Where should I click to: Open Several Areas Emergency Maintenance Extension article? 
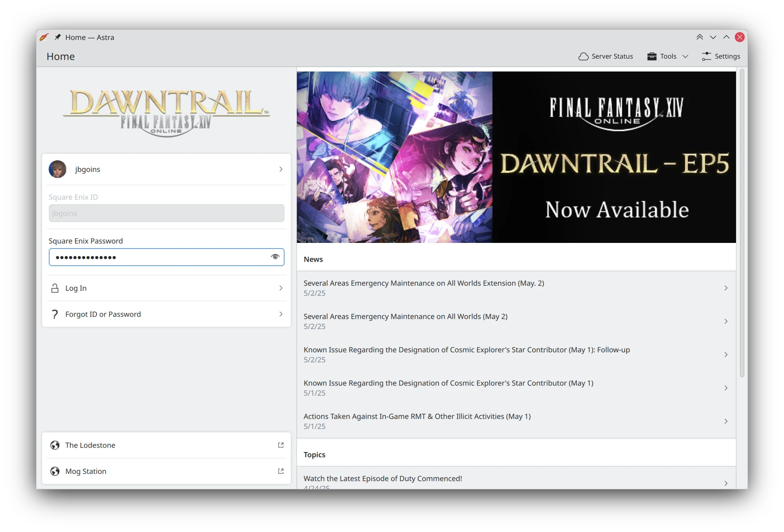pyautogui.click(x=516, y=288)
